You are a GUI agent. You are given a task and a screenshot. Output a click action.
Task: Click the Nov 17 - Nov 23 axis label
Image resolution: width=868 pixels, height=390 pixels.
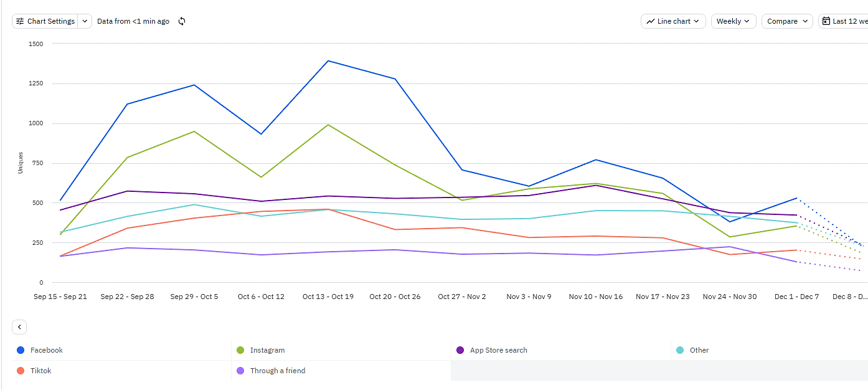pyautogui.click(x=663, y=297)
